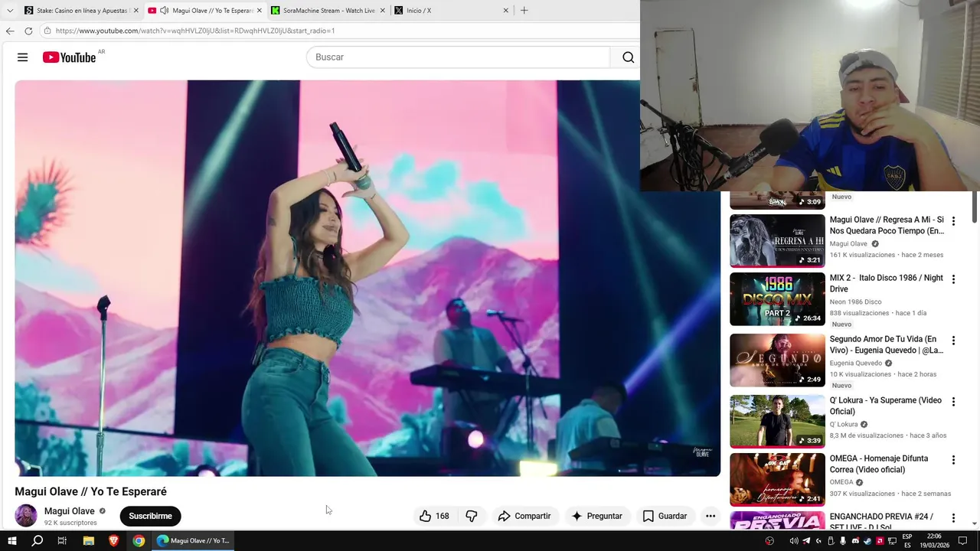This screenshot has width=980, height=551.
Task: Dislike the video with thumbs down
Action: [x=472, y=516]
